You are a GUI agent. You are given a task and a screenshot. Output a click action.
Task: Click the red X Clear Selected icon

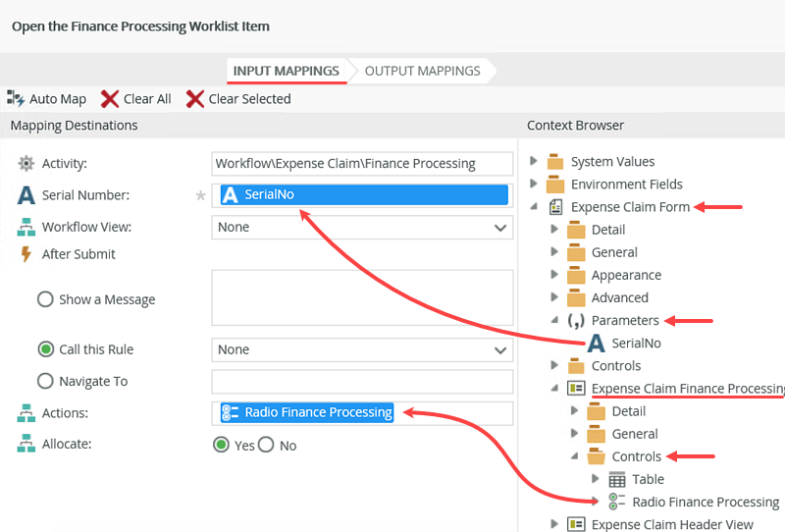[194, 99]
